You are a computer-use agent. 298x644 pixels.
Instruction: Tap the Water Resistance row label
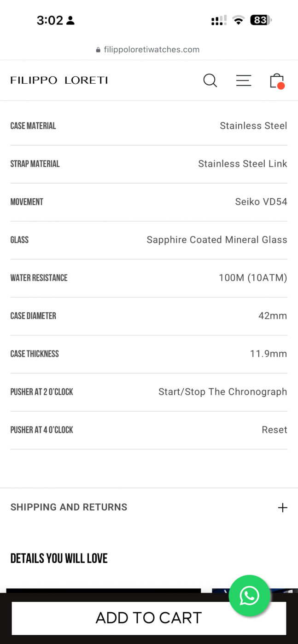click(39, 278)
